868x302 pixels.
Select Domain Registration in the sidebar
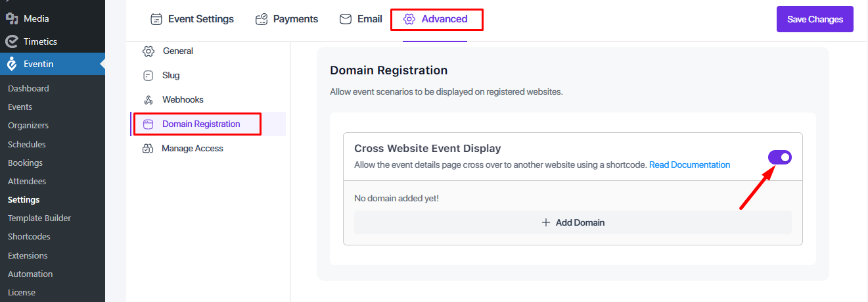[x=200, y=124]
